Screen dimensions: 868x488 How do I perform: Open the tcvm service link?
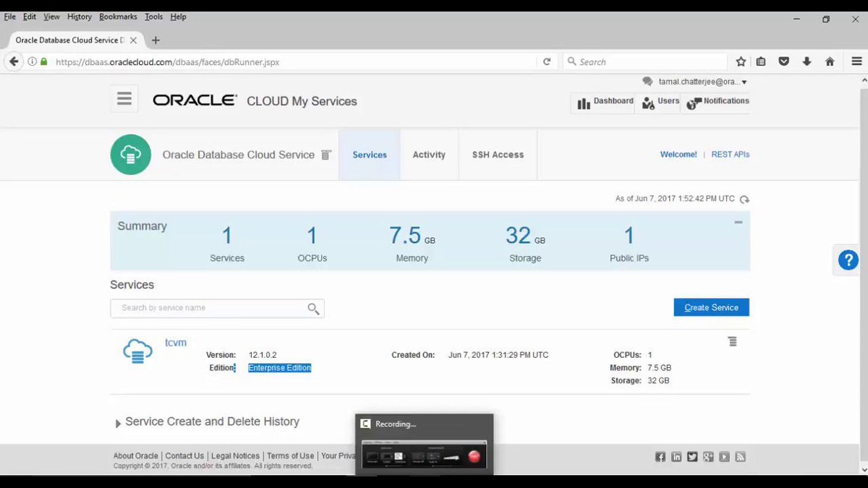point(176,342)
